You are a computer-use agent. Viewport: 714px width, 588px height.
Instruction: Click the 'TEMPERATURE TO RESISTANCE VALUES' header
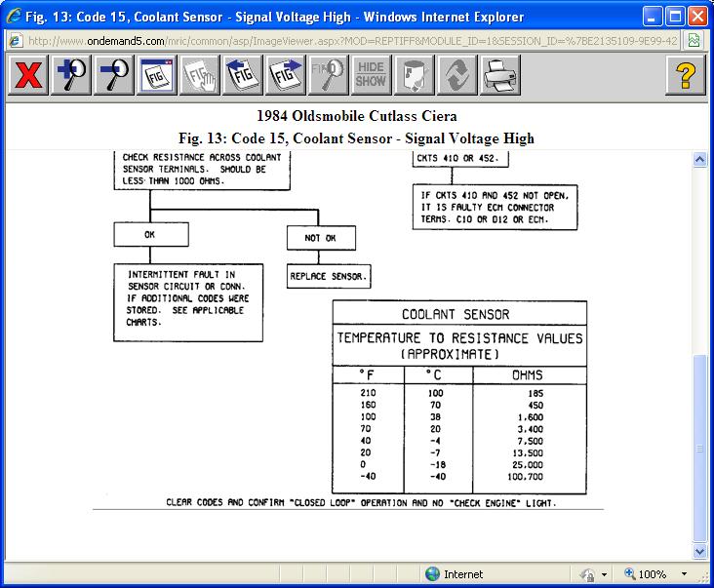(459, 338)
